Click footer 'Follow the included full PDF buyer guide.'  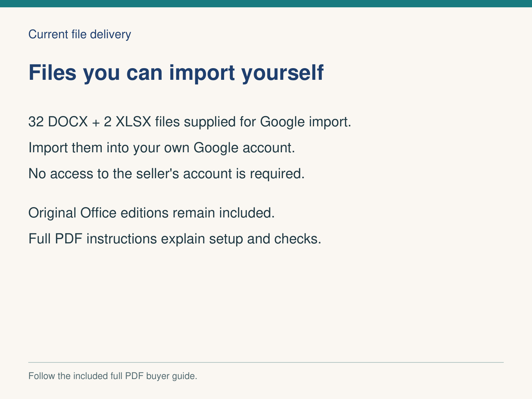tap(113, 376)
